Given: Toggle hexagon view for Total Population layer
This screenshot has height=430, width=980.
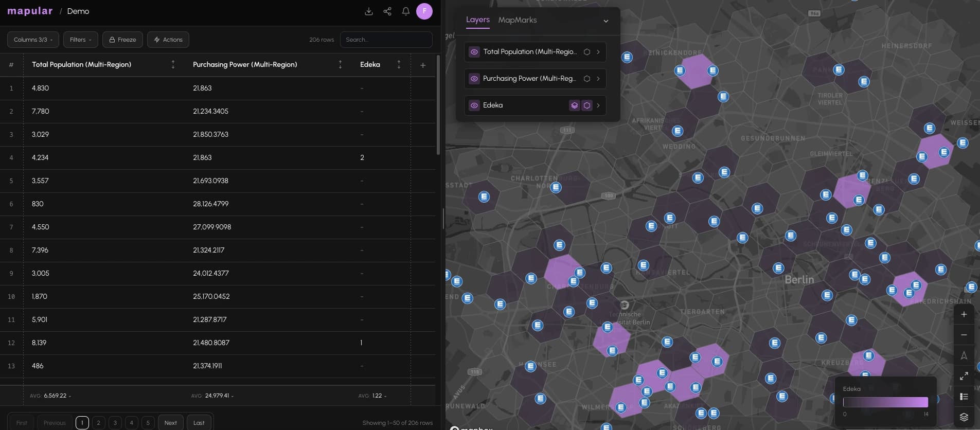Looking at the screenshot, I should pyautogui.click(x=587, y=52).
